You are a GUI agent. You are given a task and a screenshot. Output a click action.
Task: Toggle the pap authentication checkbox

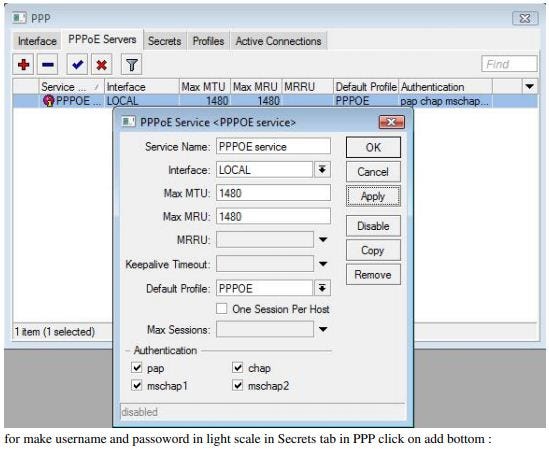(137, 368)
